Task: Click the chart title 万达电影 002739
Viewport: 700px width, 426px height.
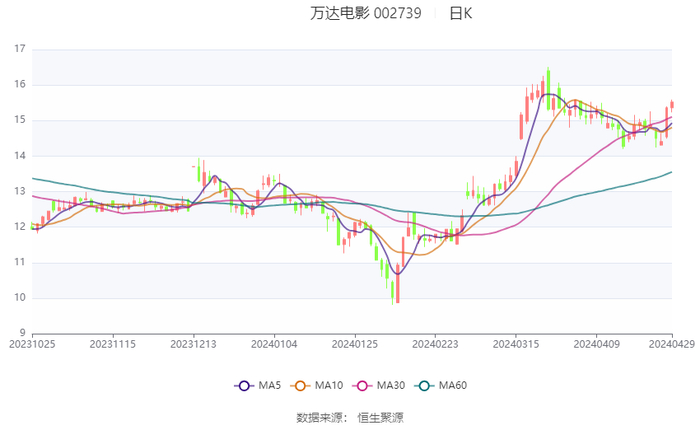Action: coord(365,14)
